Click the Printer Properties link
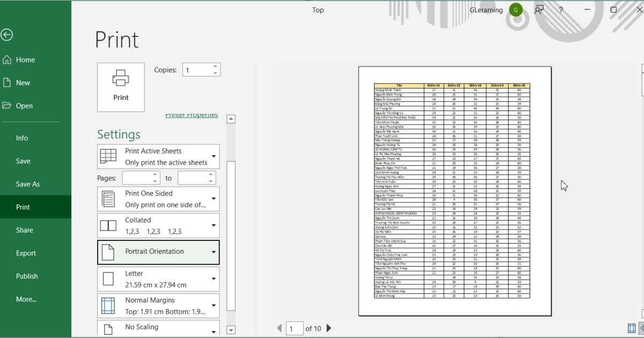The width and height of the screenshot is (644, 338). (x=191, y=115)
